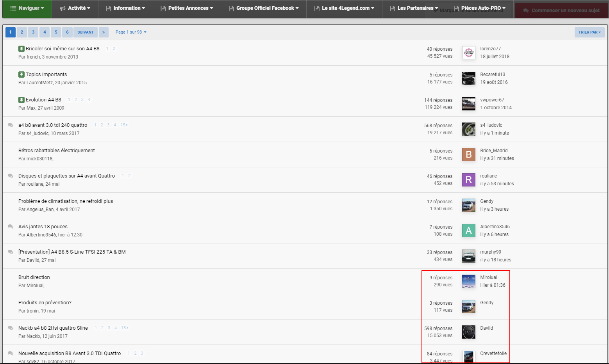Viewport: 609px width, 364px height.
Task: Click the pinned icon beside Evolution A4 B8
Action: point(21,100)
